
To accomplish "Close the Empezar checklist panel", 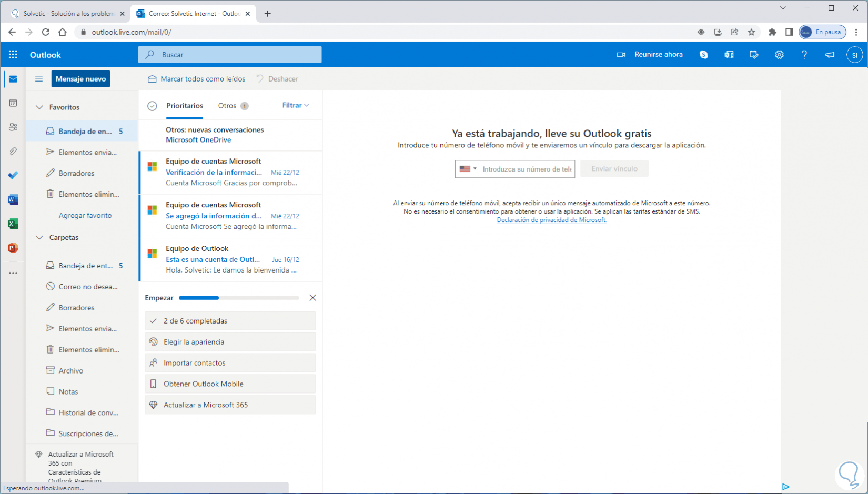I will click(x=312, y=298).
